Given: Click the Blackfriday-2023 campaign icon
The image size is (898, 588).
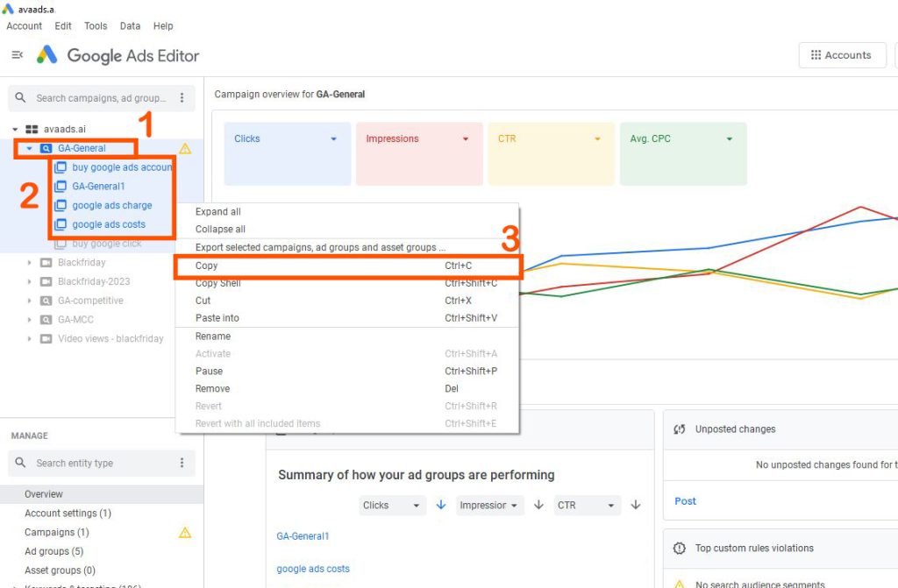Looking at the screenshot, I should 46,281.
